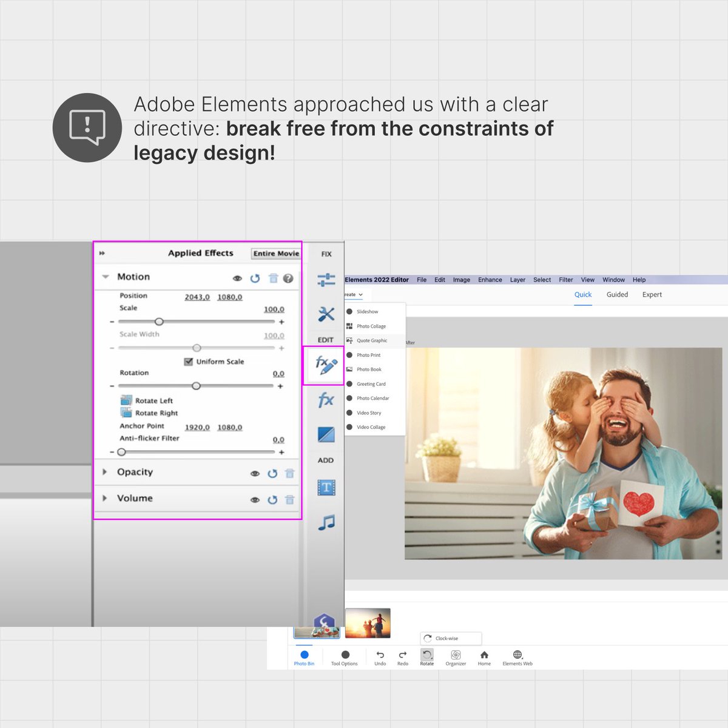Click the Anti-flicker Filter slider handle
Viewport: 728px width, 728px height.
click(121, 452)
